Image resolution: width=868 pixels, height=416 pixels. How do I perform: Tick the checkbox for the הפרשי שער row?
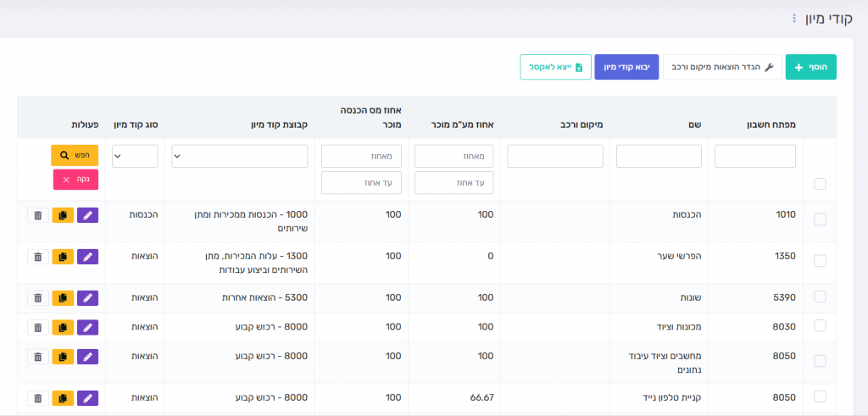[820, 260]
